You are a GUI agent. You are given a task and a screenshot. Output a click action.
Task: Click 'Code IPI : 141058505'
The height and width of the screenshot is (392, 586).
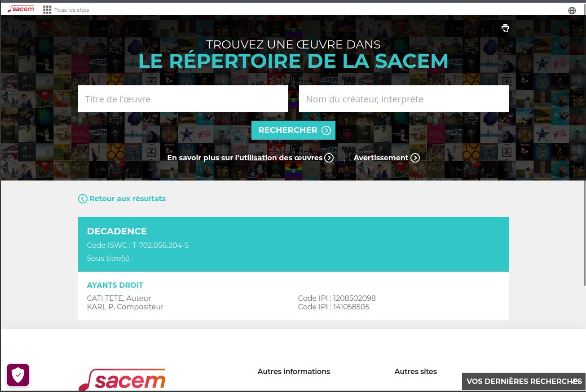[334, 307]
